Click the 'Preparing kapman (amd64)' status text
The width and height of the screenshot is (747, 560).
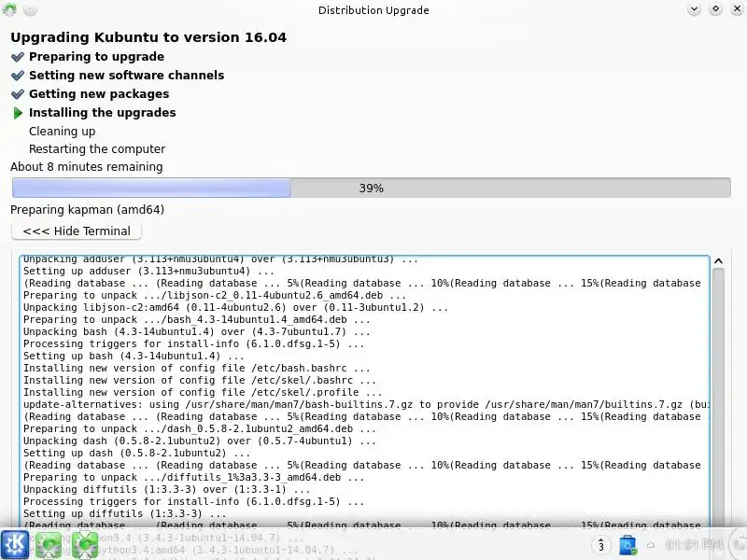tap(87, 209)
